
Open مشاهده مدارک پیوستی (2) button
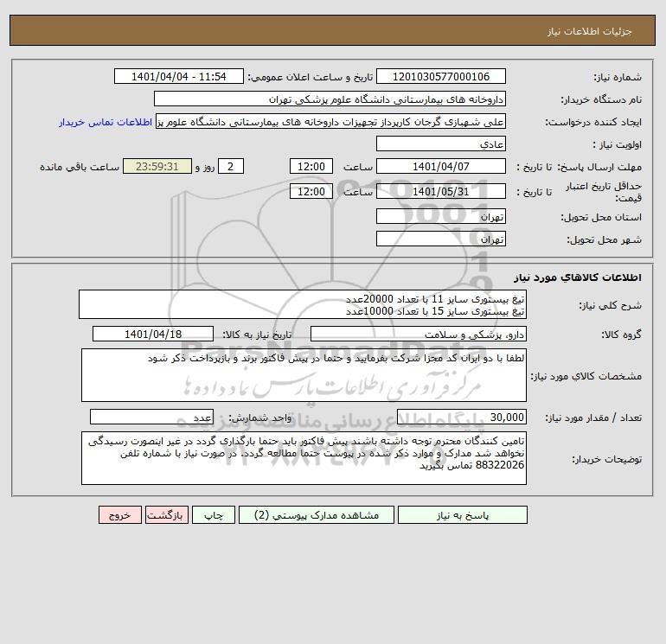[317, 515]
